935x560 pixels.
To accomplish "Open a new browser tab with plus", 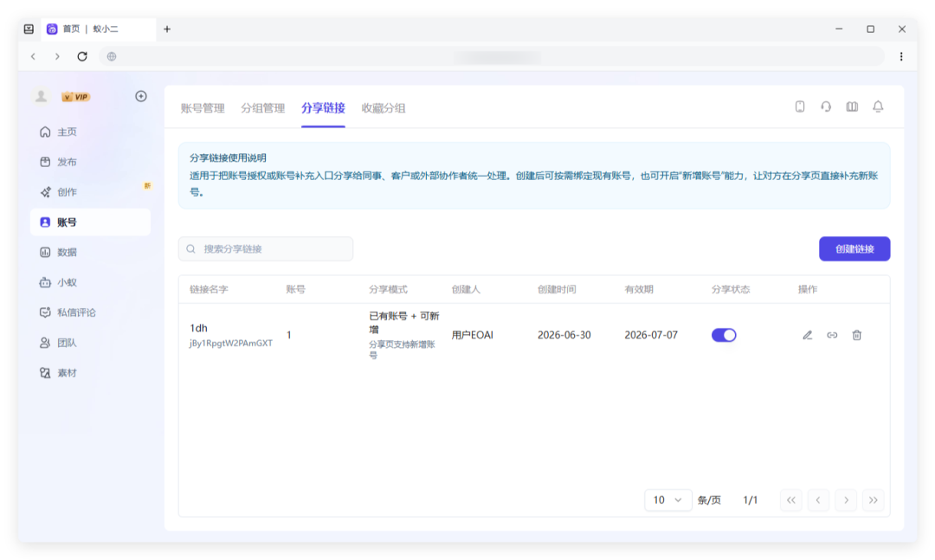I will coord(167,29).
